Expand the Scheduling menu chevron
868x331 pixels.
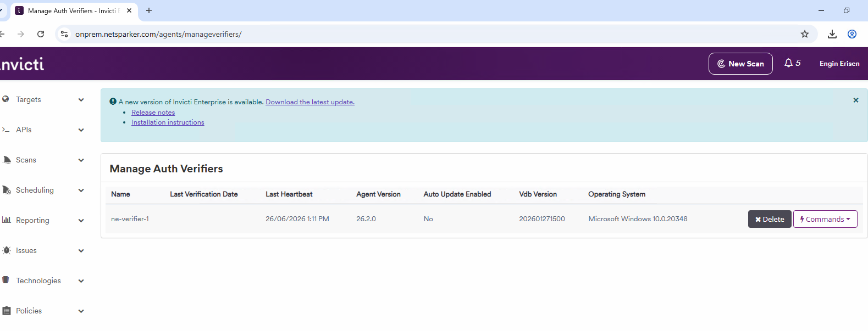tap(81, 190)
